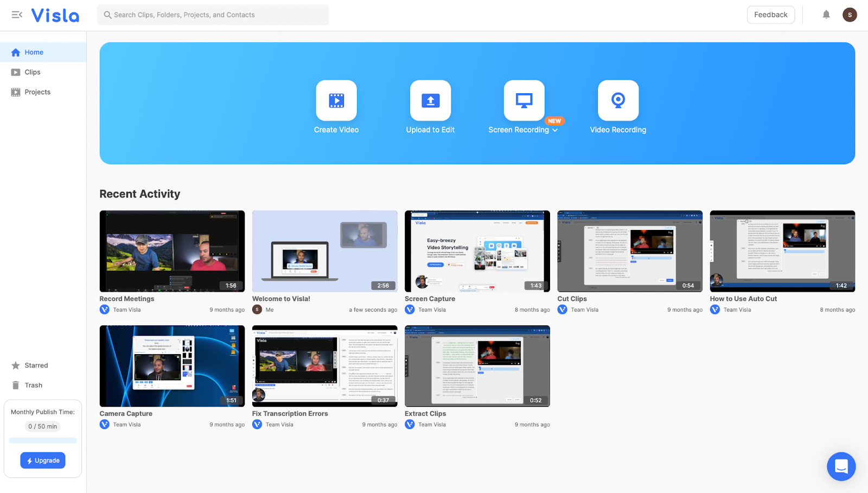
Task: Click the Me avatar under Welcome to Visla
Action: (x=257, y=310)
